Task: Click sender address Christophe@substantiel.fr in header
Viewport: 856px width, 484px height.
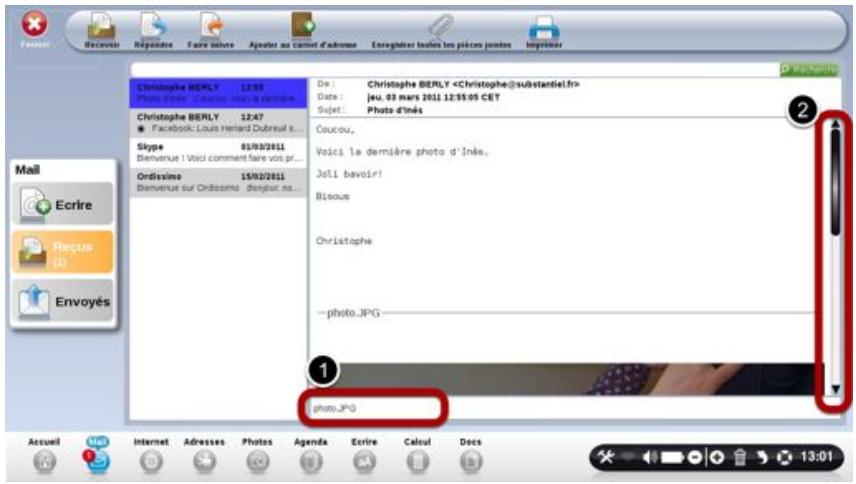Action: (516, 84)
